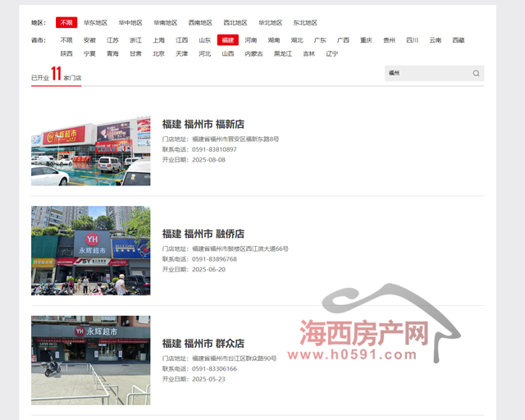Filter by 华北地区 region
Viewport: 525px width, 420px height.
(x=270, y=22)
